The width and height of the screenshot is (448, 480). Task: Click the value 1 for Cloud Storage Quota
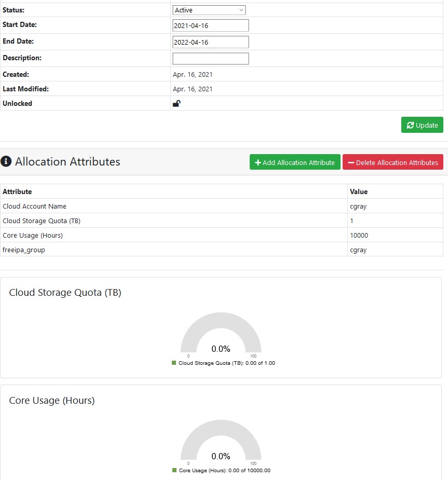(x=351, y=221)
